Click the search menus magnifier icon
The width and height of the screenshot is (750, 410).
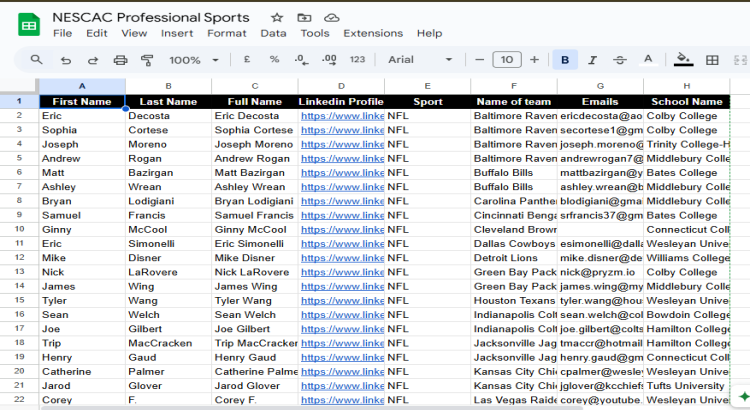37,60
